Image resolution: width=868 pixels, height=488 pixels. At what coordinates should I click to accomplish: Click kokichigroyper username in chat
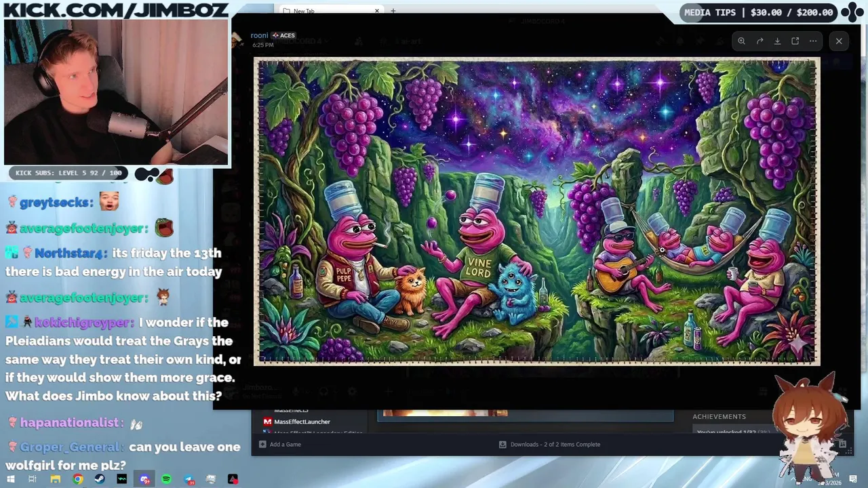click(x=84, y=323)
